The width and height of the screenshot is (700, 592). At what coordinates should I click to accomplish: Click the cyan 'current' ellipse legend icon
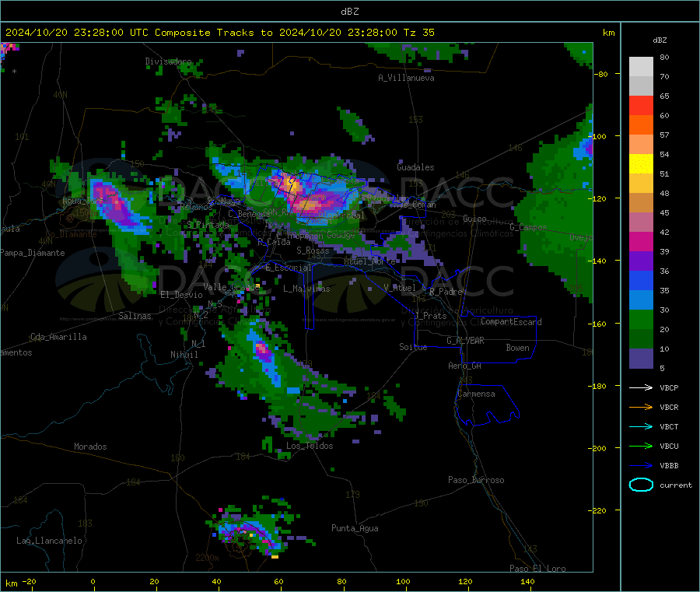click(x=641, y=485)
